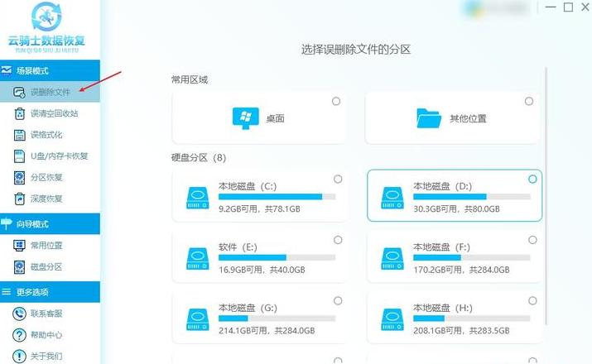This screenshot has width=592, height=364.
Task: Click the drive icon for 本地磁盘 (D:)
Action: [392, 198]
